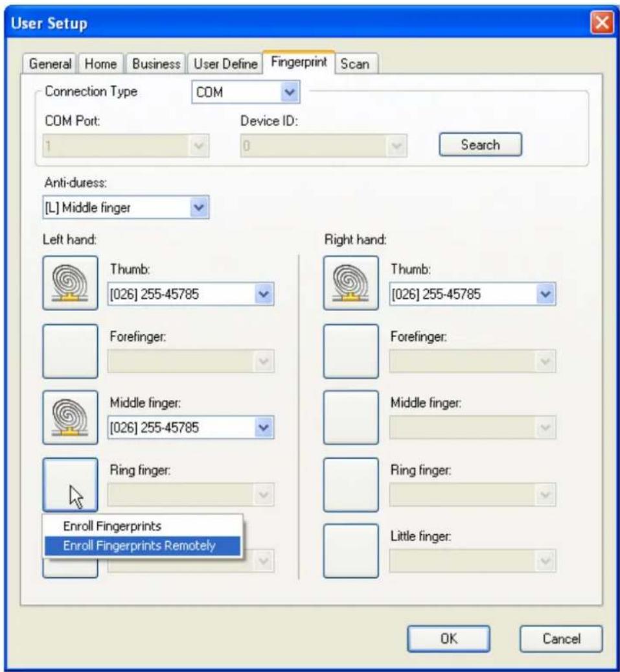Viewport: 620px width, 672px height.
Task: Go to the Scan tab
Action: pyautogui.click(x=355, y=64)
